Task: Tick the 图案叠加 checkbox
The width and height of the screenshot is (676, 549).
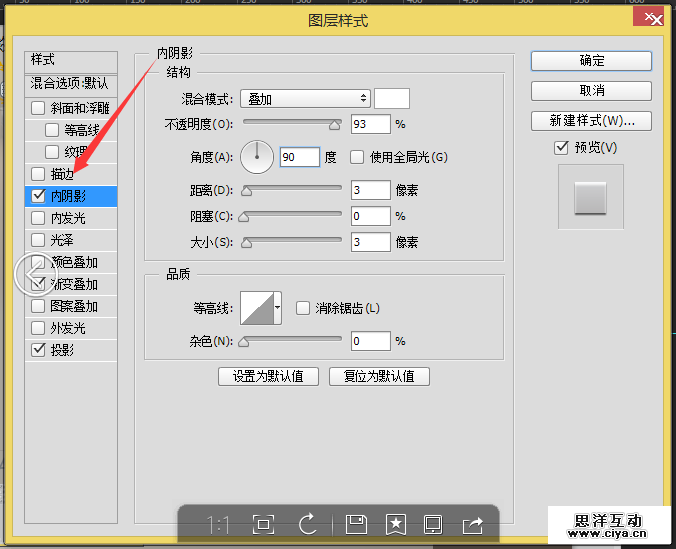Action: [x=38, y=306]
